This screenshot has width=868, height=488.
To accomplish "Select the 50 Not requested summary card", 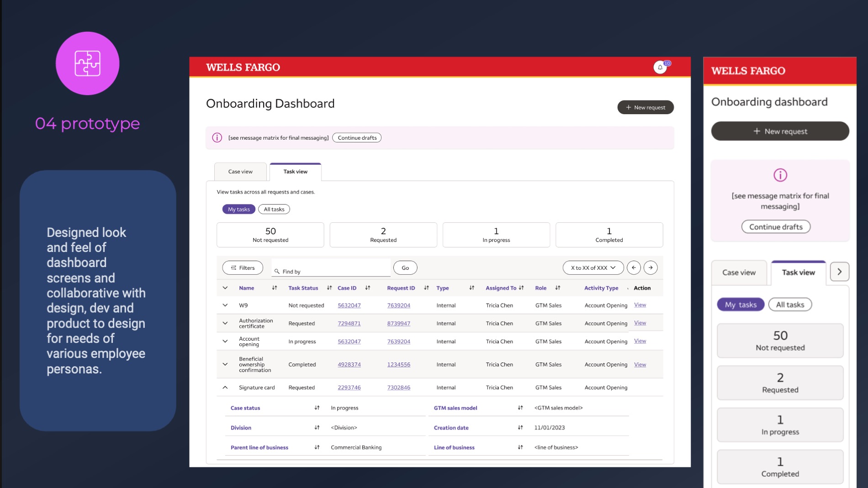I will 270,235.
